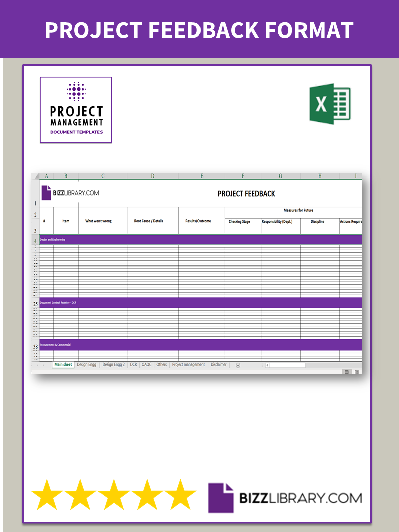Click the 'Checking Stage' heading cell
The width and height of the screenshot is (399, 532).
[243, 226]
